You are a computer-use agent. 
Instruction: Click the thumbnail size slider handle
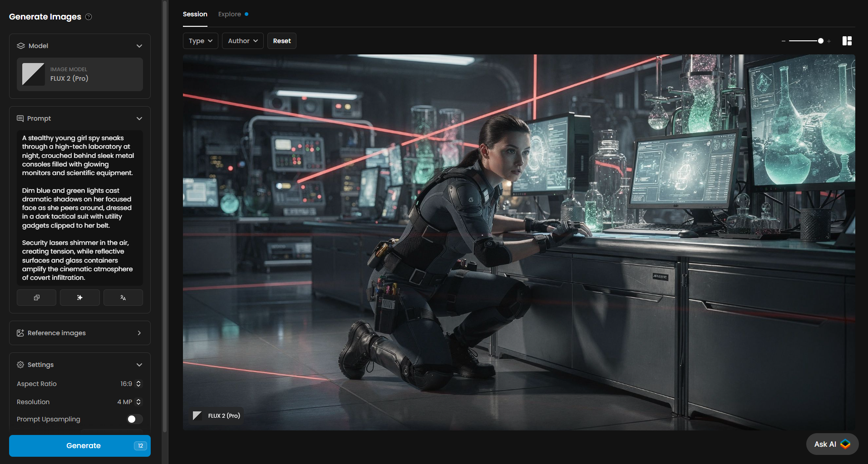coord(820,41)
